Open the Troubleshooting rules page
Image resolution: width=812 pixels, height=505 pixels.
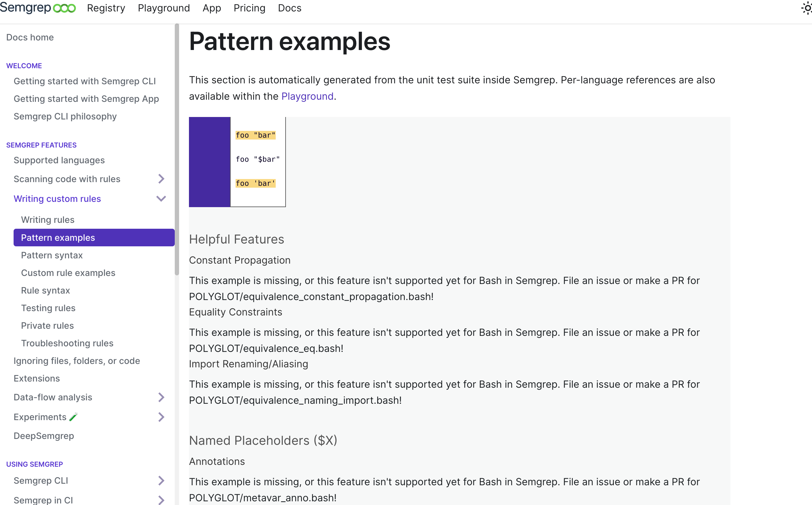click(67, 343)
